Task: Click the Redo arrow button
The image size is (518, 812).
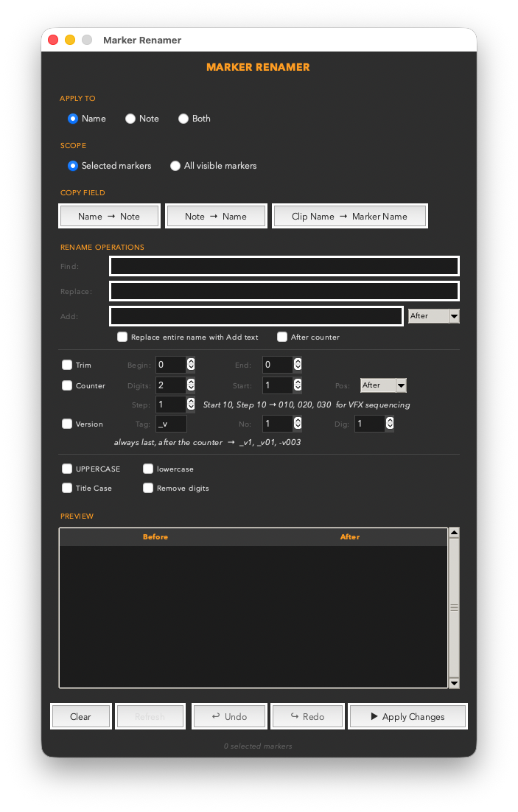Action: (307, 717)
